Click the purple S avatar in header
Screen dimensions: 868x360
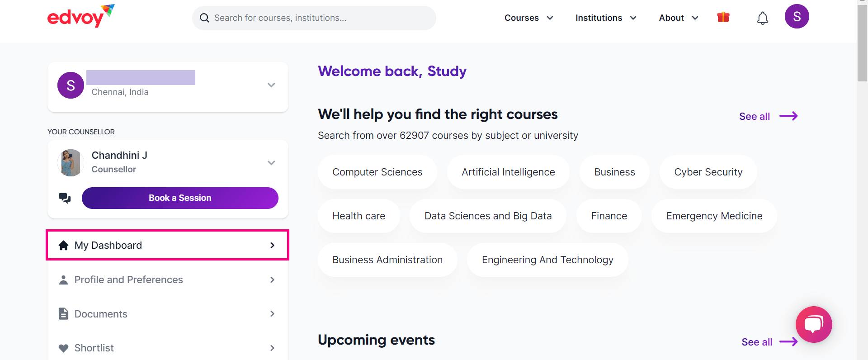[x=797, y=17]
